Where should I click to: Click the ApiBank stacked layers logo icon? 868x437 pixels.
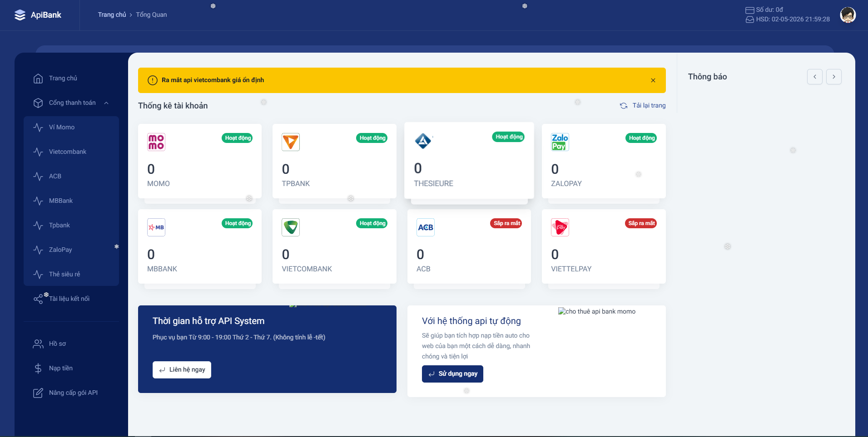coord(20,15)
